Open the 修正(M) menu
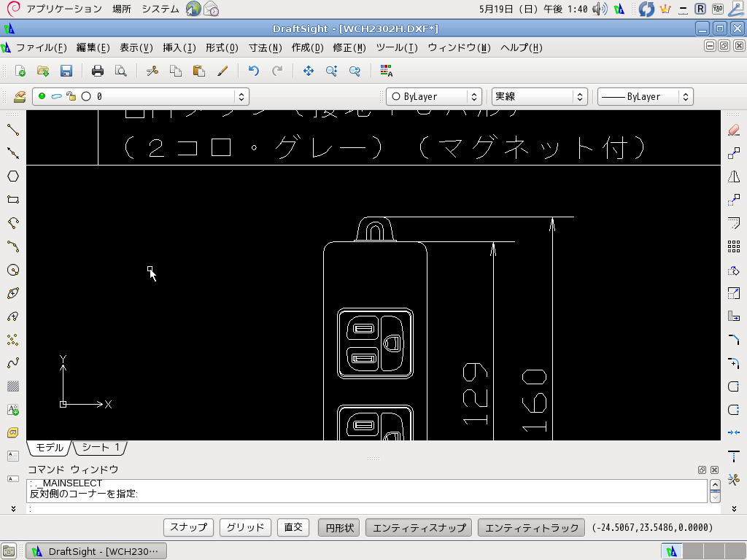Screen dimensions: 747x560 [349, 47]
